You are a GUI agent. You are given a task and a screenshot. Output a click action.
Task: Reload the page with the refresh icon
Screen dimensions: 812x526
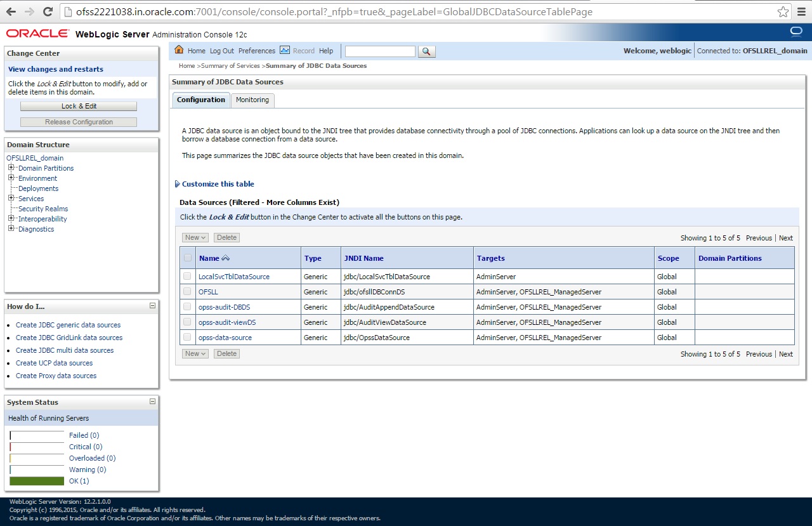[48, 11]
